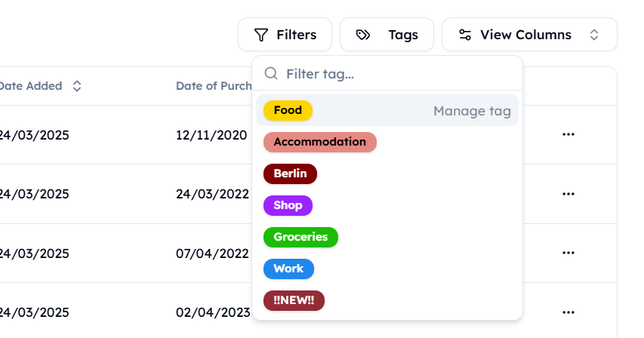Click the funnel icon on Filters

tap(261, 35)
